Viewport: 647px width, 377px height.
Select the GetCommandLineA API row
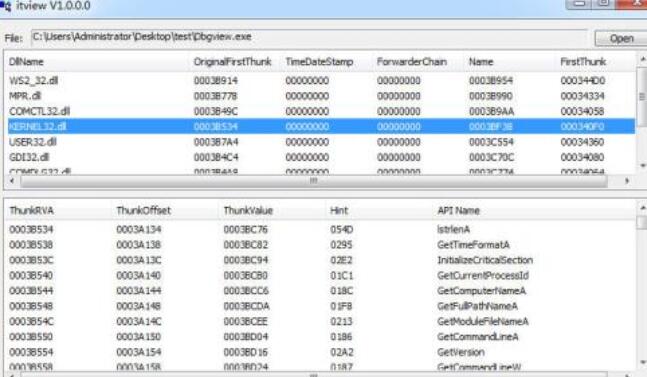[321, 337]
